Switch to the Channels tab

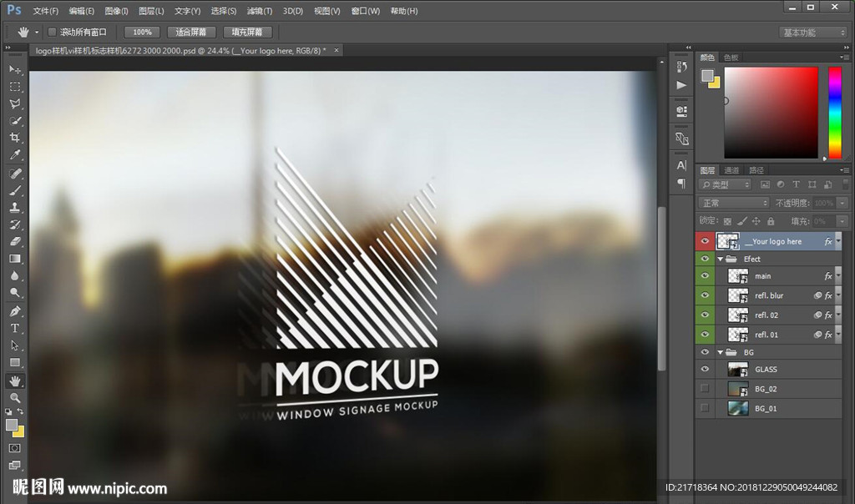tap(731, 170)
